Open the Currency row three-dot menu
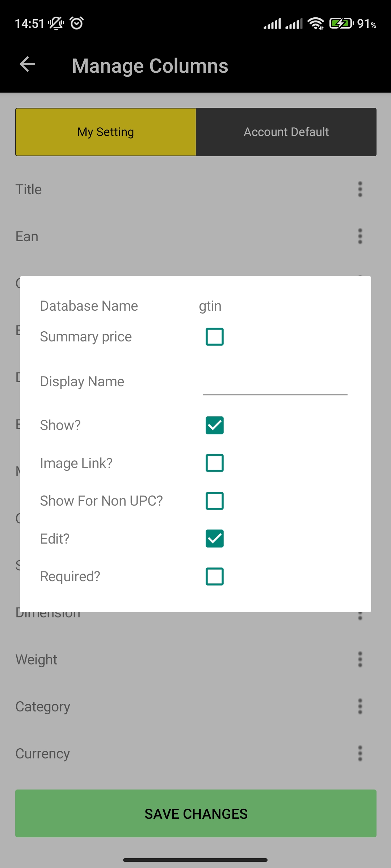The image size is (391, 868). 360,753
